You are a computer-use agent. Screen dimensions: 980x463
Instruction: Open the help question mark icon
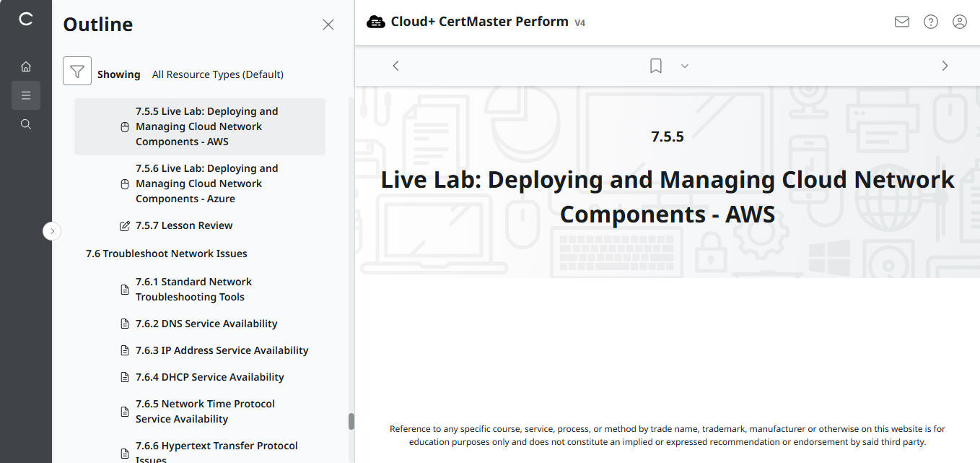930,22
